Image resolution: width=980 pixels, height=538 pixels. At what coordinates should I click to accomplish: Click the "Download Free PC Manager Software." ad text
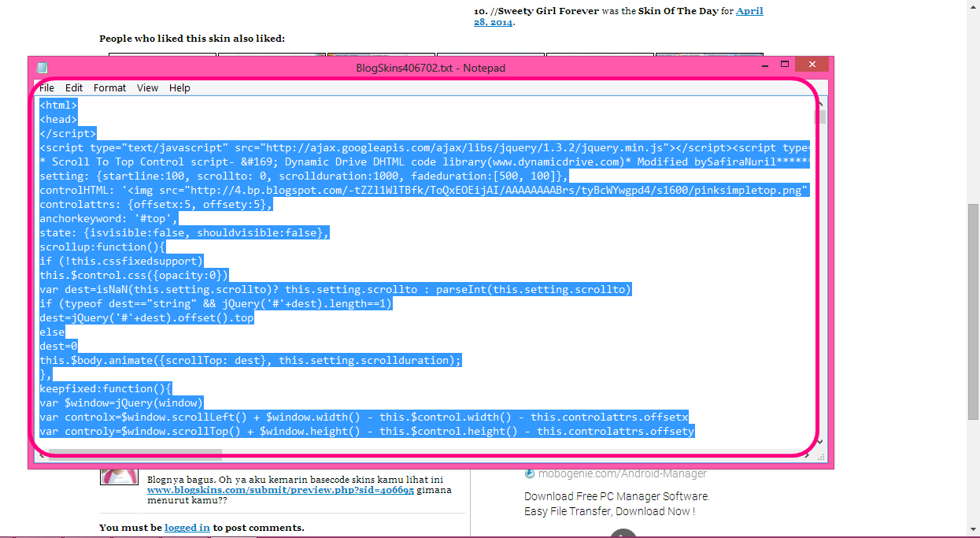click(x=617, y=496)
